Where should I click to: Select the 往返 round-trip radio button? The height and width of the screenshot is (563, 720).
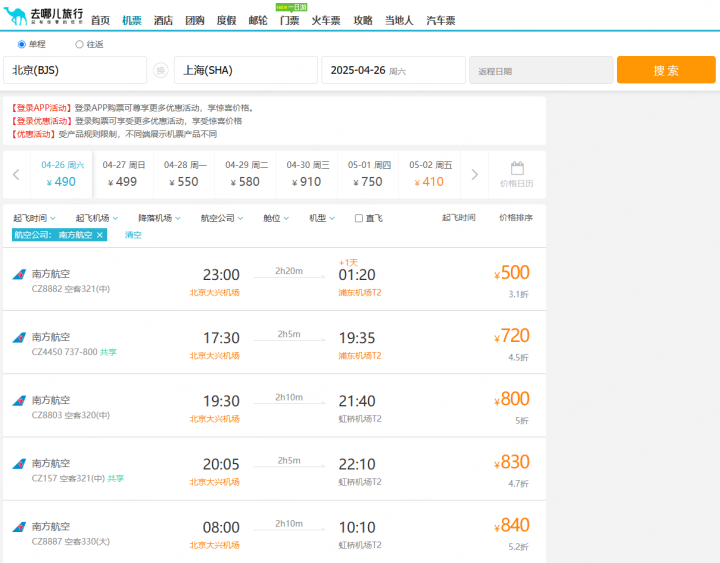click(80, 44)
